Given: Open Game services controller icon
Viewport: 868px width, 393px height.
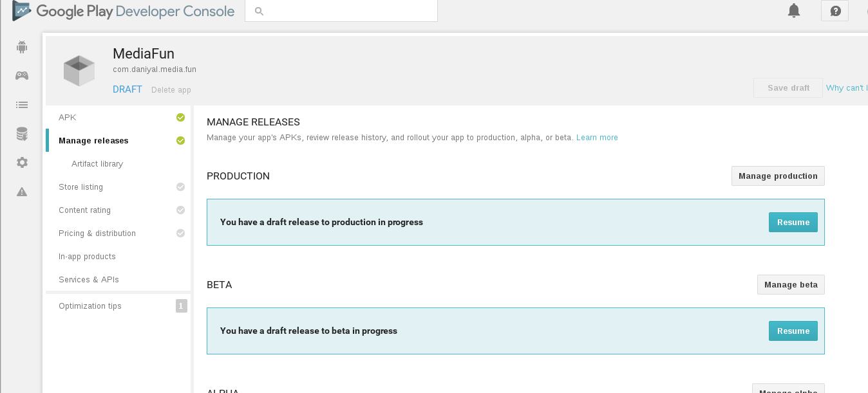Looking at the screenshot, I should (x=22, y=76).
